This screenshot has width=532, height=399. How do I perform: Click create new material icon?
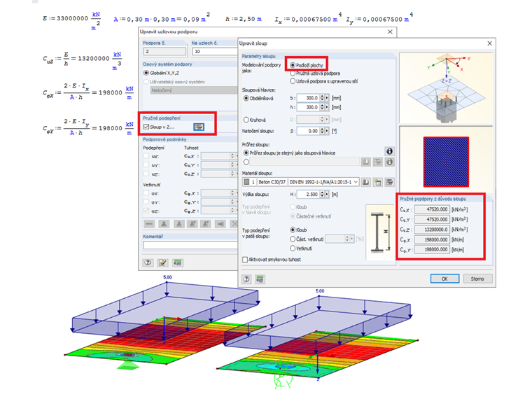377,182
